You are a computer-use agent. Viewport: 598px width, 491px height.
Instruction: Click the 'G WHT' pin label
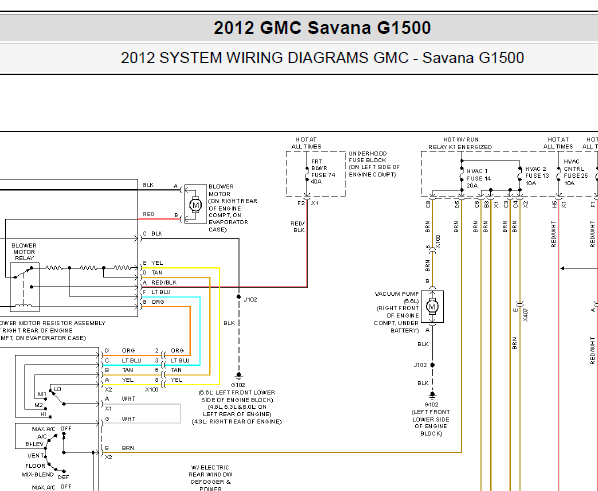120,419
